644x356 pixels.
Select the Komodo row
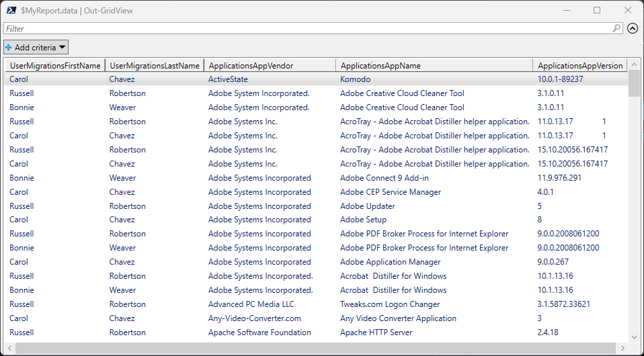[316, 79]
